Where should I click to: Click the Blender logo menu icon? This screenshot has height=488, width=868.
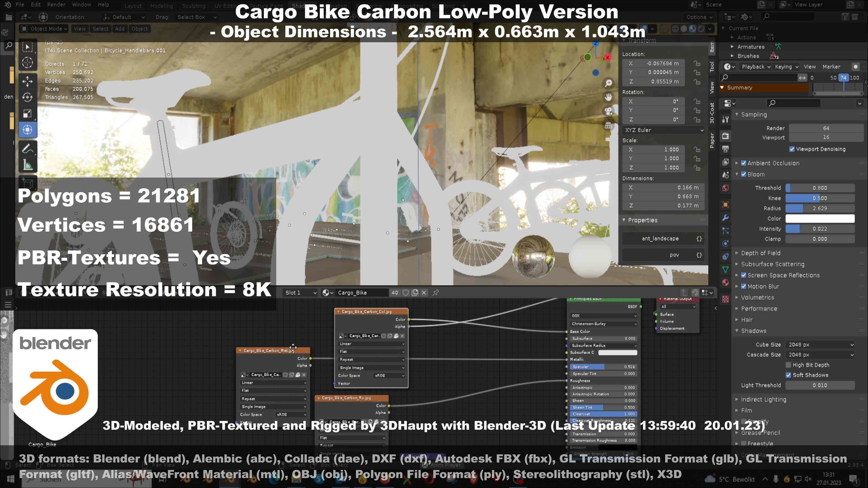(x=8, y=5)
